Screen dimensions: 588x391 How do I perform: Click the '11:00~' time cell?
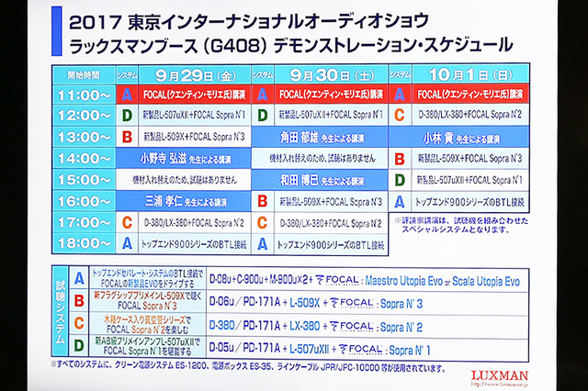84,95
